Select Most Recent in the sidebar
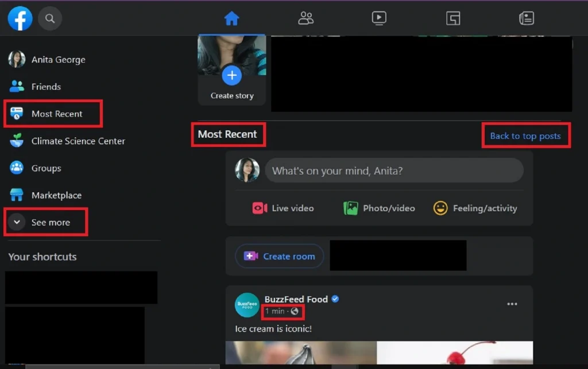 [x=53, y=114]
